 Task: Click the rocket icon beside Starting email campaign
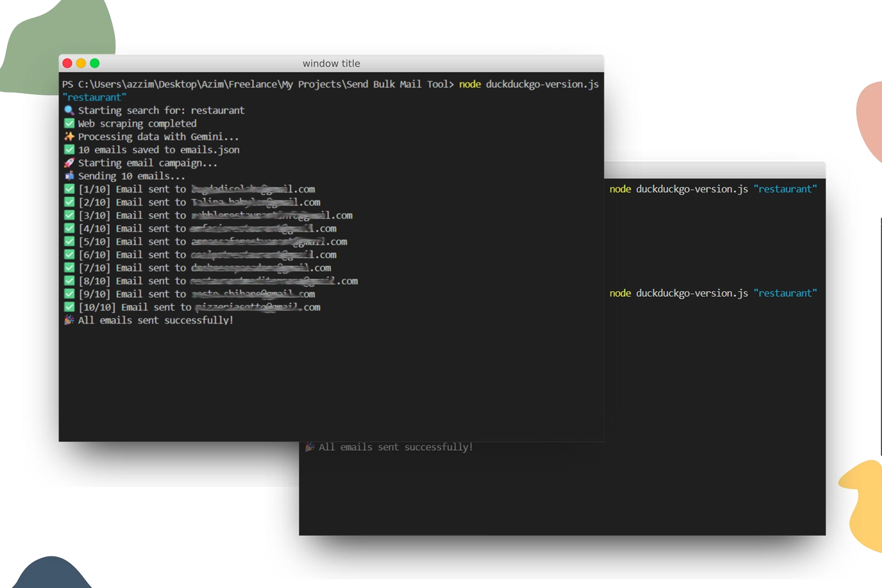coord(69,163)
